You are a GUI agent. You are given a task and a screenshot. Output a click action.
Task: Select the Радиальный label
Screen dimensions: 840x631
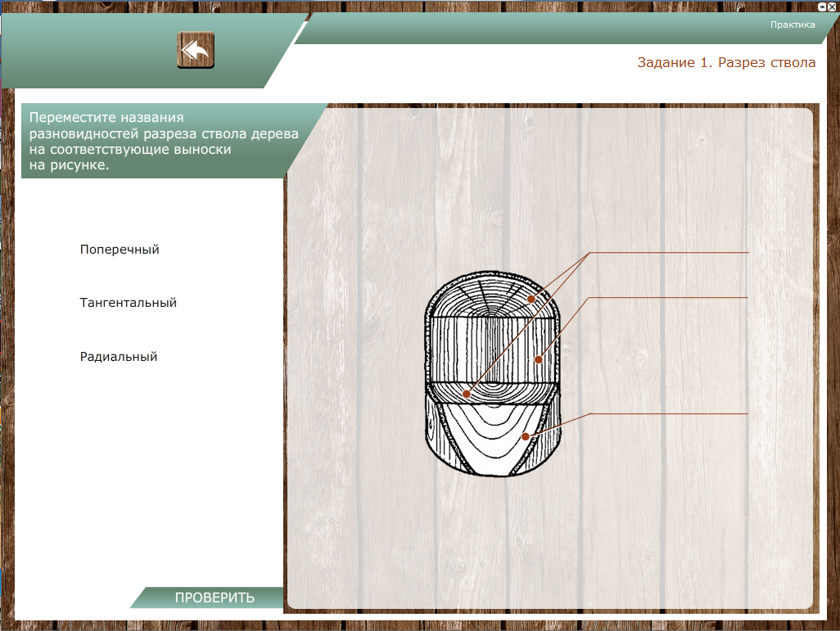[x=119, y=357]
